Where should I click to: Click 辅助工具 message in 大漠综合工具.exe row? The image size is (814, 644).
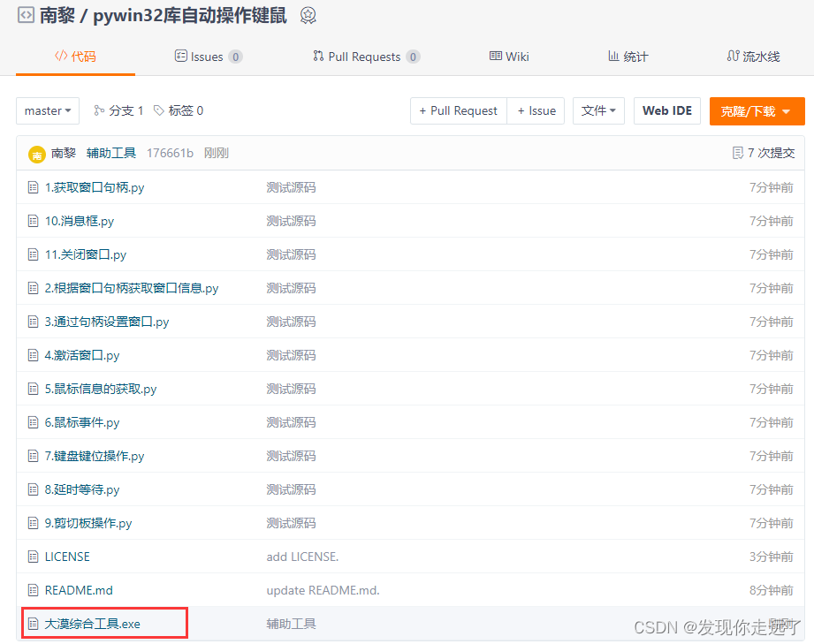292,624
